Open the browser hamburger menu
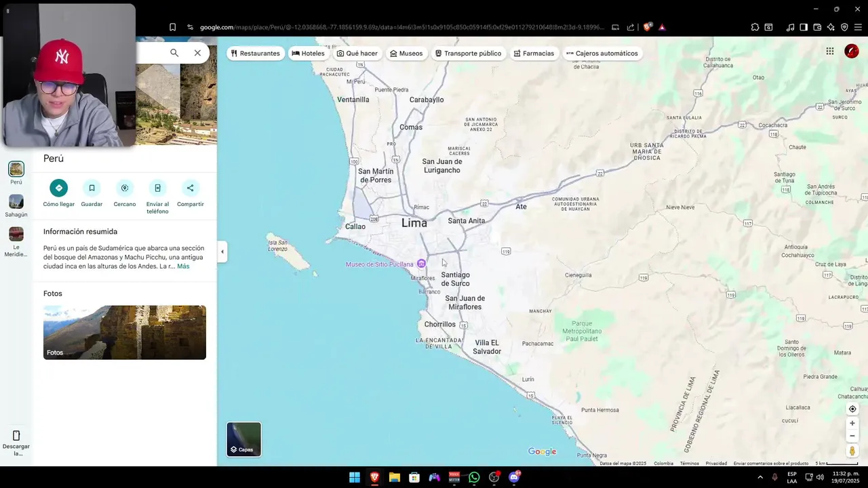868x488 pixels. 858,27
